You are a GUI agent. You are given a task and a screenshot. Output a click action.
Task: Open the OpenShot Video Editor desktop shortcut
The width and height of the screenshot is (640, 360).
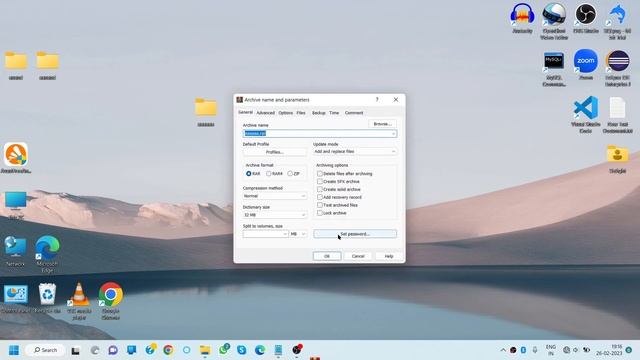(554, 20)
